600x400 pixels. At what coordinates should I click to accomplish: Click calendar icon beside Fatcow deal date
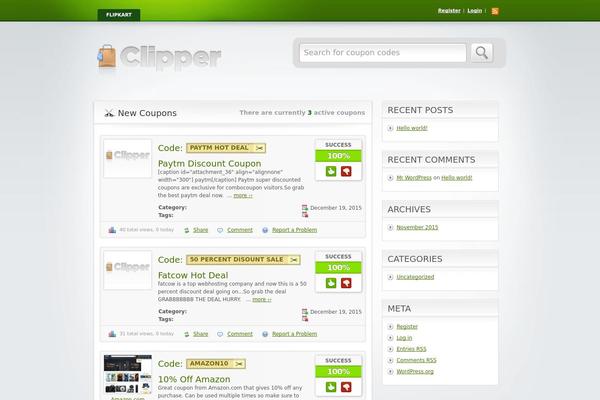click(x=305, y=312)
